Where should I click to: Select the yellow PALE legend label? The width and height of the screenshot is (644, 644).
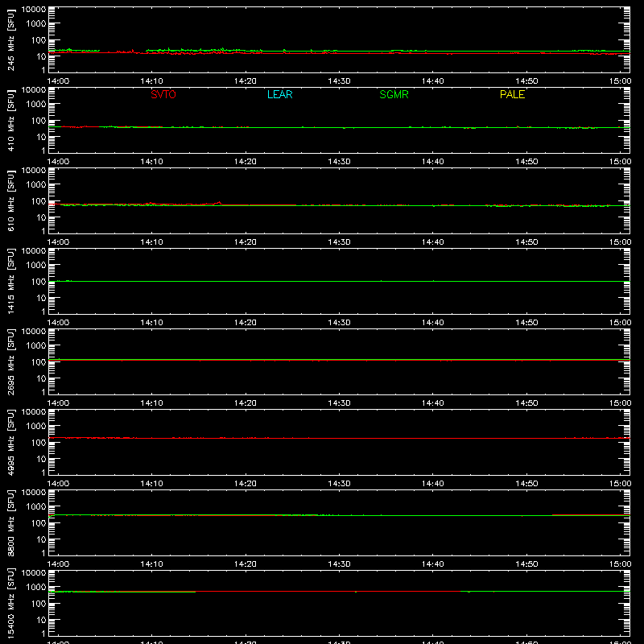(x=512, y=94)
